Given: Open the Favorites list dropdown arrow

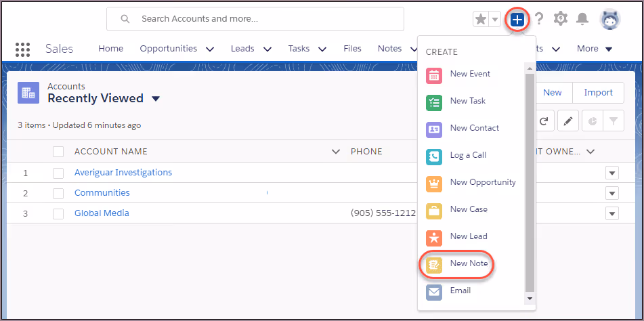Looking at the screenshot, I should click(495, 19).
